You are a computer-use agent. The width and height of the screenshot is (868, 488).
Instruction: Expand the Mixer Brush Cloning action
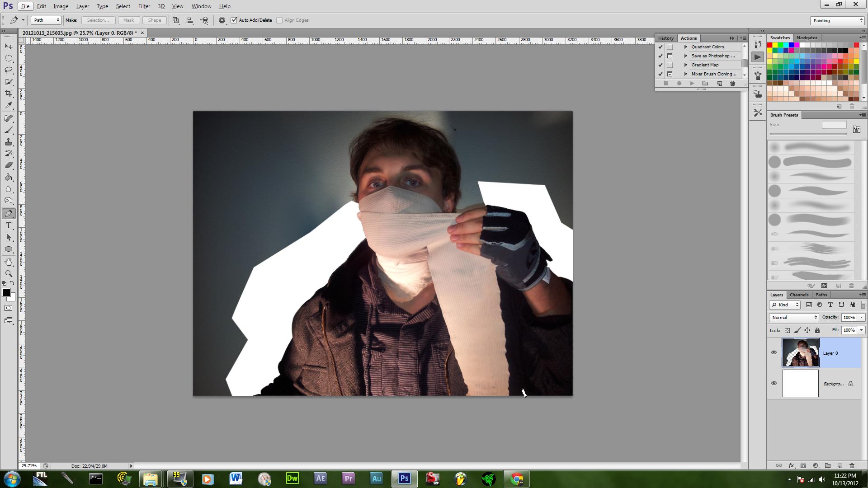[686, 74]
